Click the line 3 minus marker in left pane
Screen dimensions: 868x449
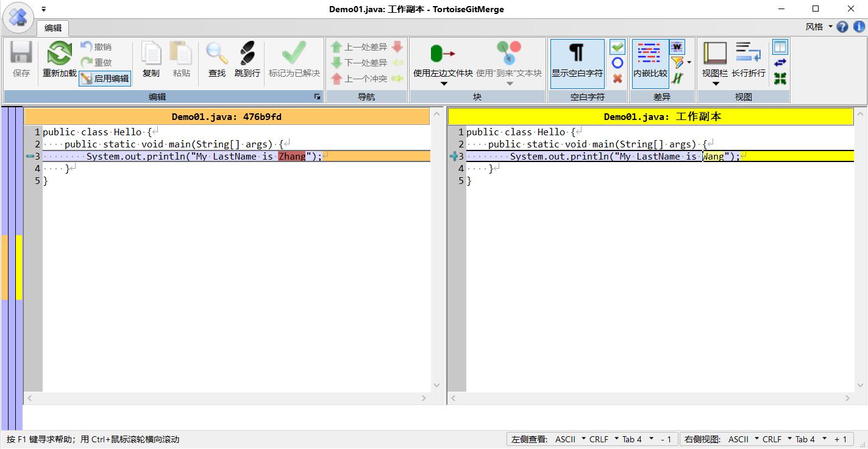point(29,157)
